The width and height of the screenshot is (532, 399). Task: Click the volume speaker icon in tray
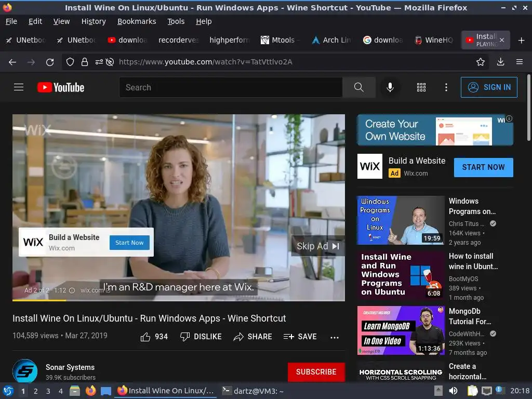(453, 391)
